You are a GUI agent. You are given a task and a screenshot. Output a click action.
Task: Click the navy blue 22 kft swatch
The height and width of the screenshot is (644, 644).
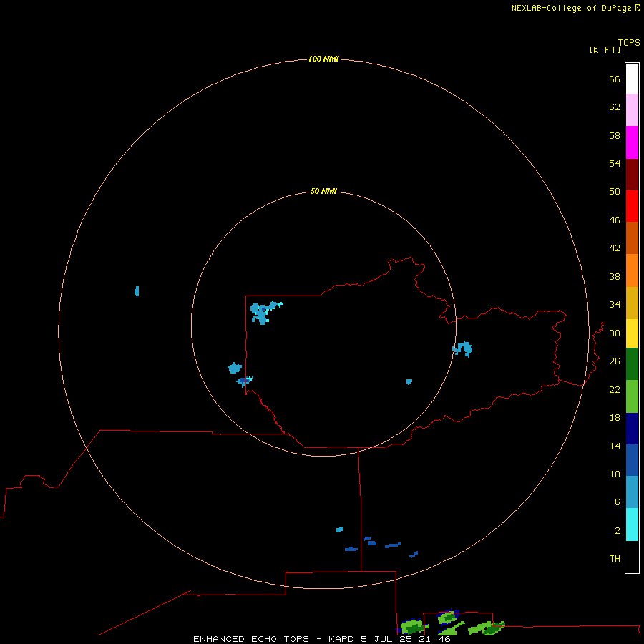click(632, 429)
